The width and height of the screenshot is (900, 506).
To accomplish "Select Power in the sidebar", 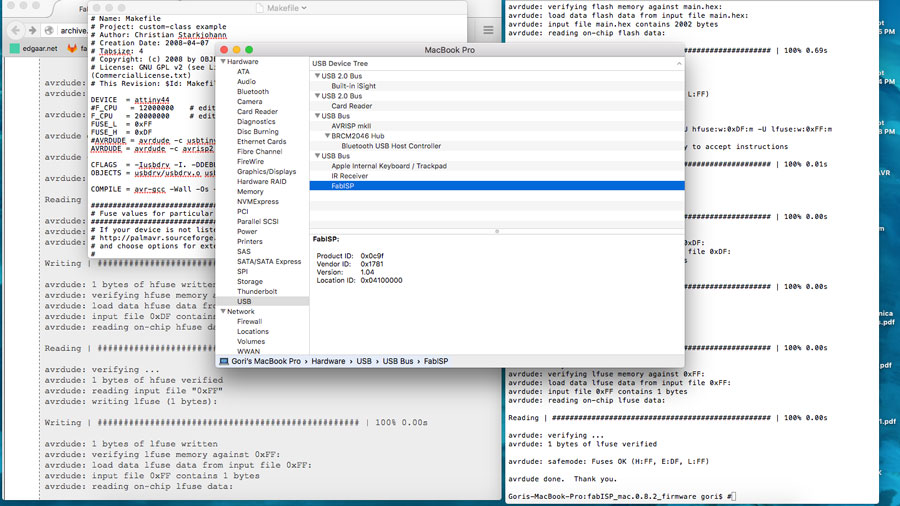I will point(247,232).
